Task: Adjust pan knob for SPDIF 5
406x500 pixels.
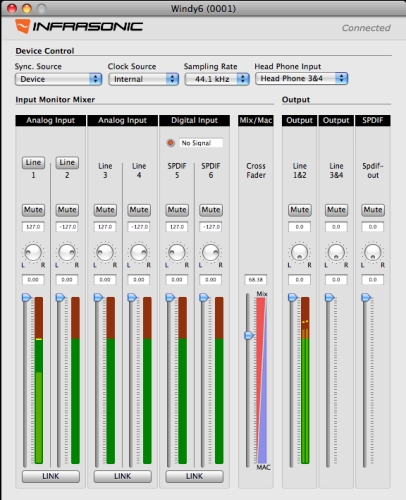Action: [177, 252]
